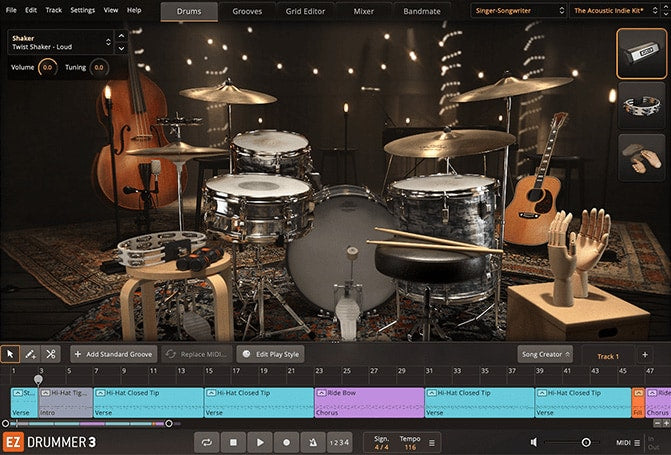
Task: Select the hand claps percussion thumbnail
Action: [641, 158]
